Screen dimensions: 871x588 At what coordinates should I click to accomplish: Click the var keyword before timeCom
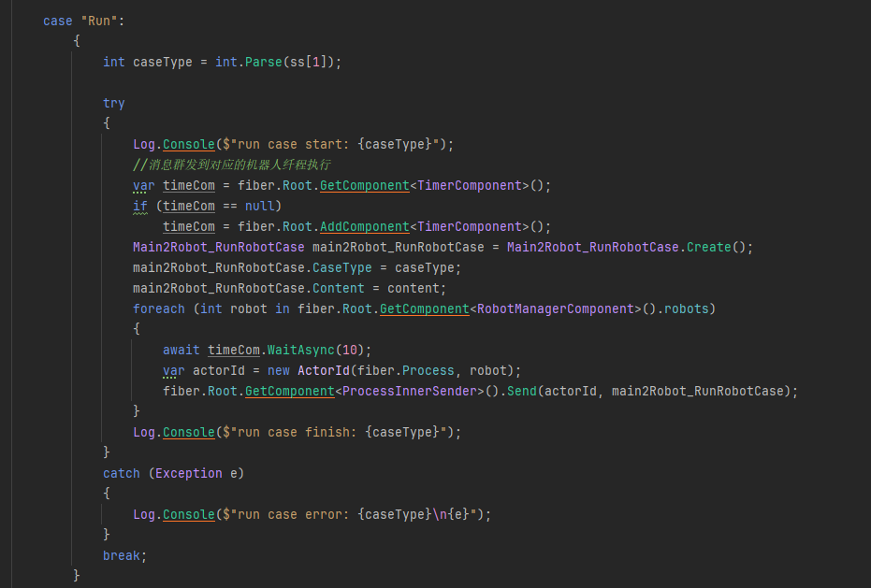point(143,185)
